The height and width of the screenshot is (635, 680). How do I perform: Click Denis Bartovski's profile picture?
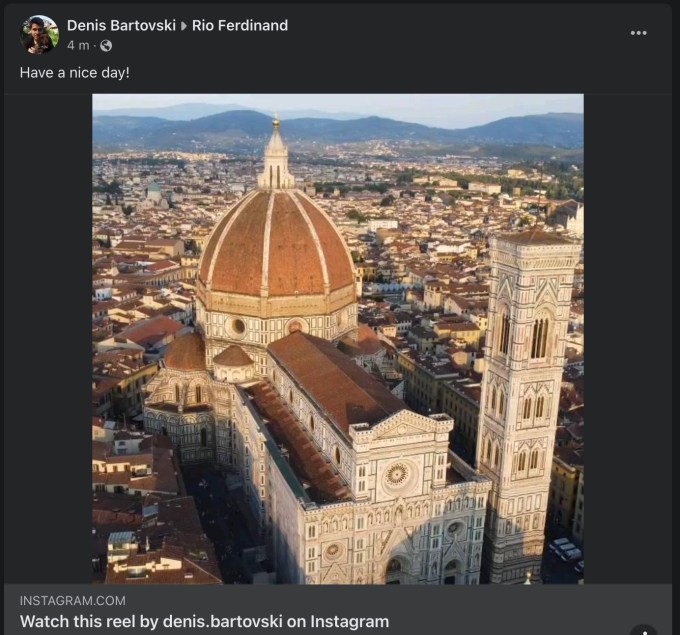click(x=40, y=35)
